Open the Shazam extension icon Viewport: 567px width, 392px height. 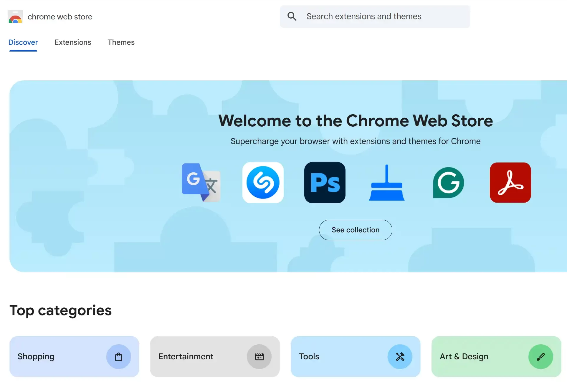(263, 182)
